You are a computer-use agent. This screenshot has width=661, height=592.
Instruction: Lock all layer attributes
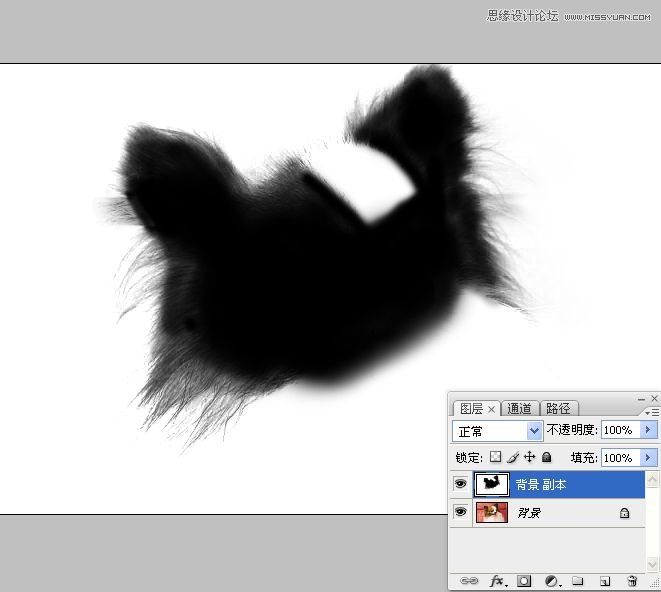click(546, 457)
